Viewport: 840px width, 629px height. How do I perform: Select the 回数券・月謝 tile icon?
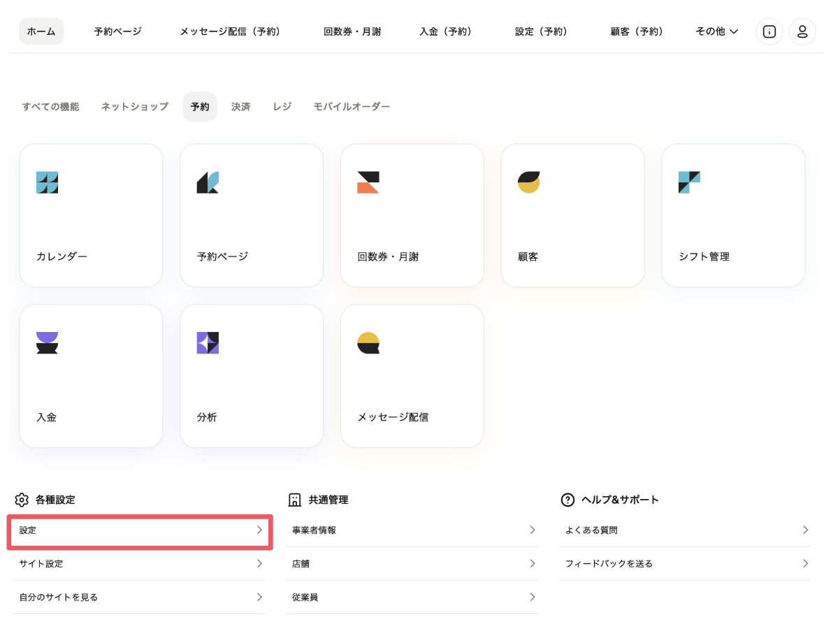[368, 182]
